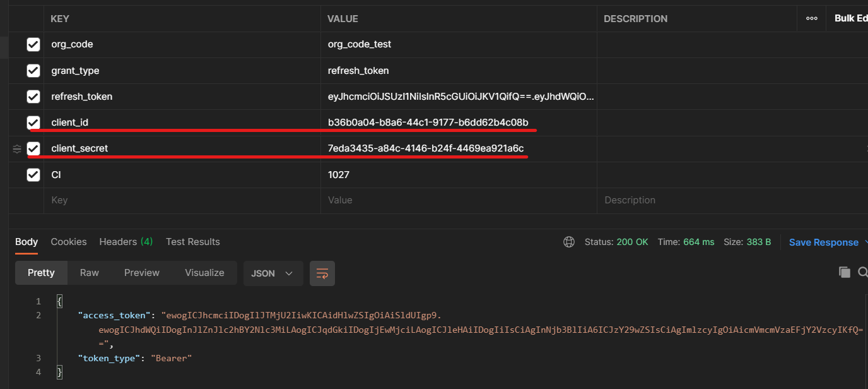Uncheck the client_id parameter checkbox

[x=33, y=122]
